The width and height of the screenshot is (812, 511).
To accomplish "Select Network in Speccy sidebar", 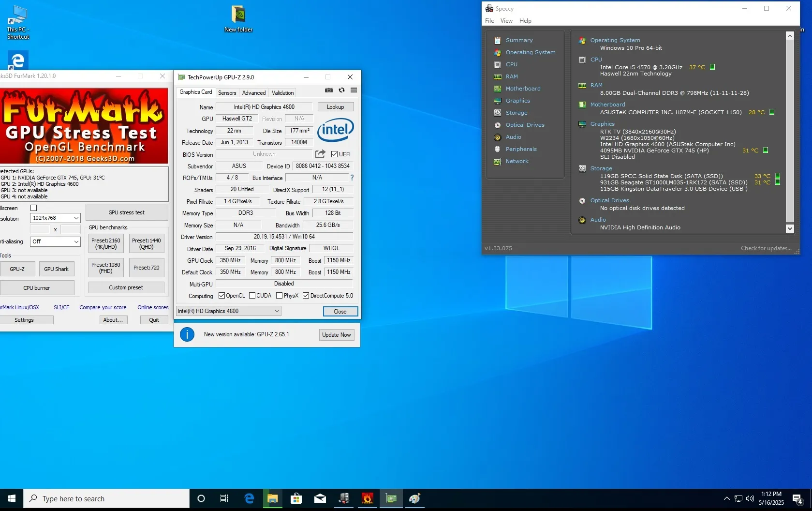I will pos(517,161).
